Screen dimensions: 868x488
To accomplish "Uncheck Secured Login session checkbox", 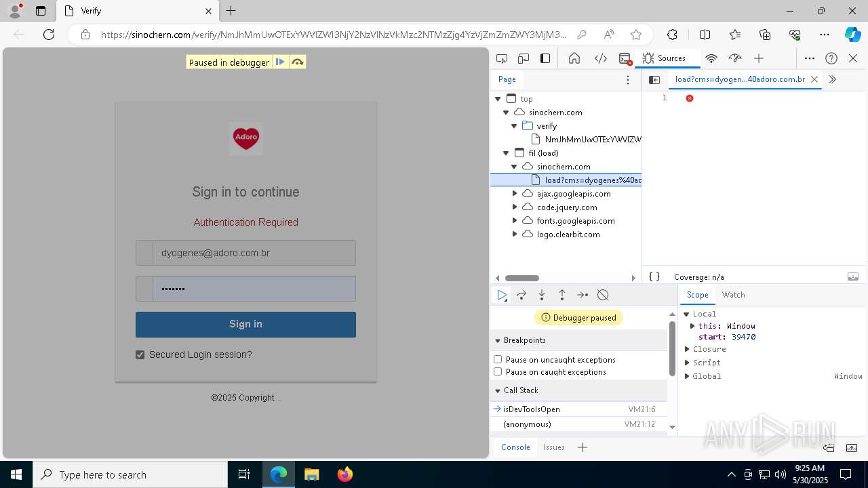I will click(x=140, y=354).
